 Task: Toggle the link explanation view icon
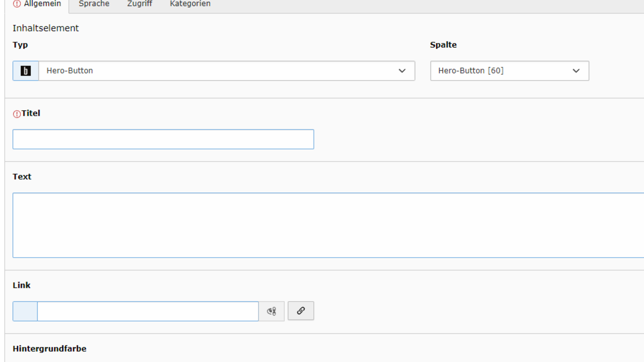[271, 311]
